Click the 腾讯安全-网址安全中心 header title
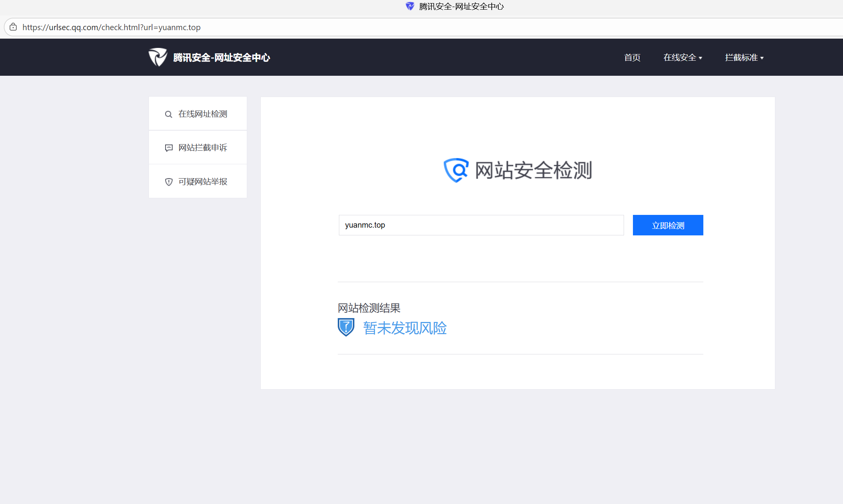This screenshot has height=504, width=843. coord(221,58)
